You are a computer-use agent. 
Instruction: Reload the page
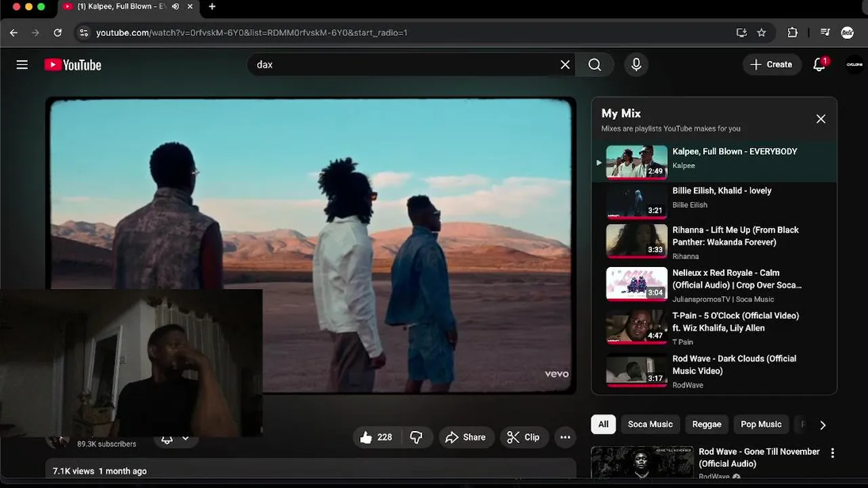click(x=58, y=33)
